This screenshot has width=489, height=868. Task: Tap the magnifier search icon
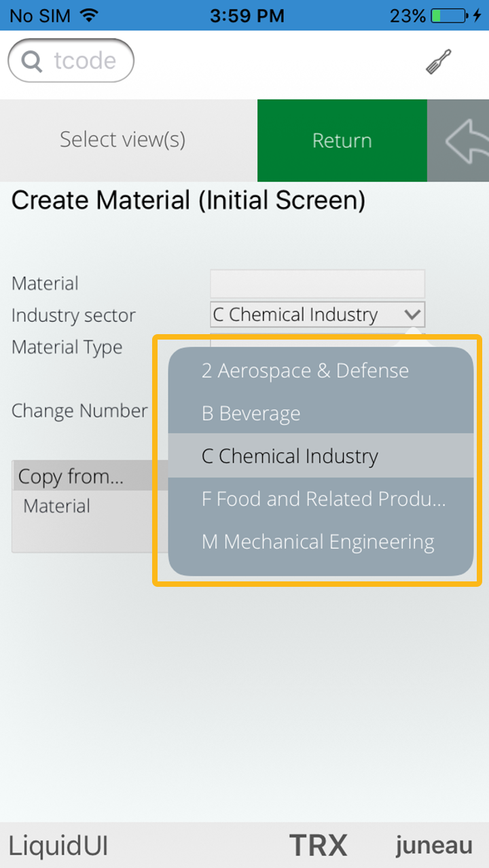click(x=31, y=62)
